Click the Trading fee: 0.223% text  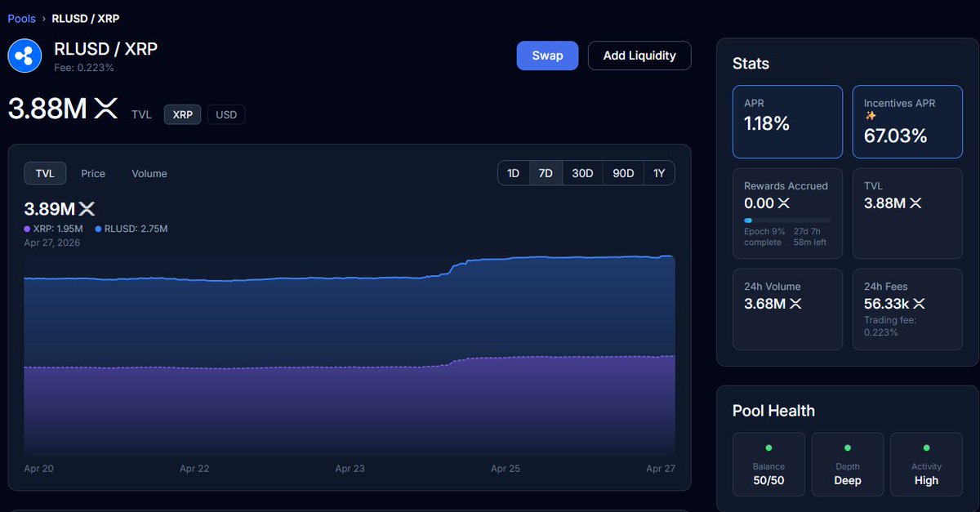pos(892,326)
